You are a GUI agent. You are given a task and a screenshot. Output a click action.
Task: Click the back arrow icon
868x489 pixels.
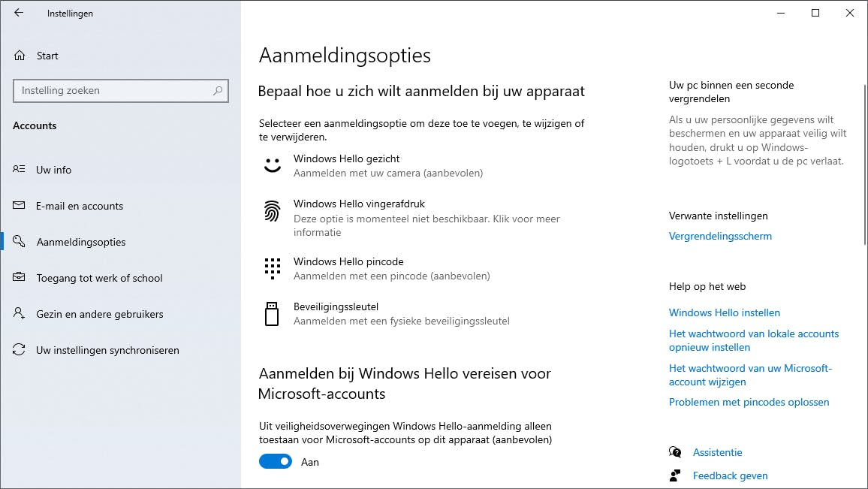click(x=19, y=13)
